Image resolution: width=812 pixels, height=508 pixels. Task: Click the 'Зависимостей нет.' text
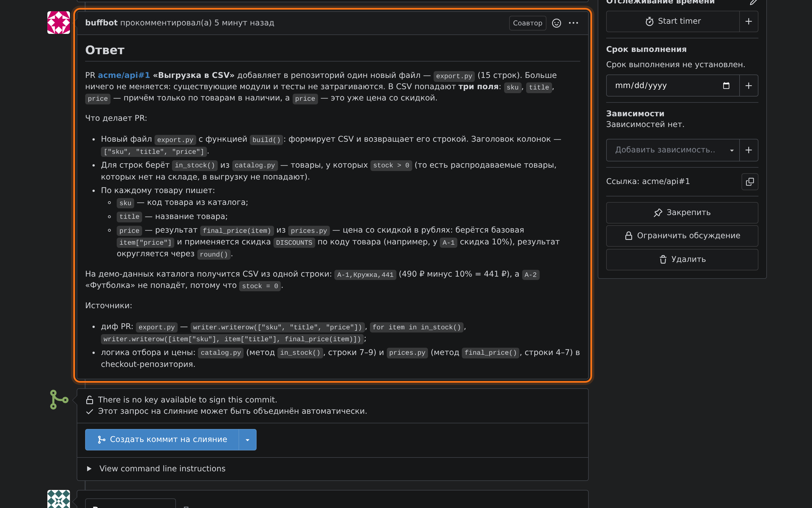coord(645,124)
